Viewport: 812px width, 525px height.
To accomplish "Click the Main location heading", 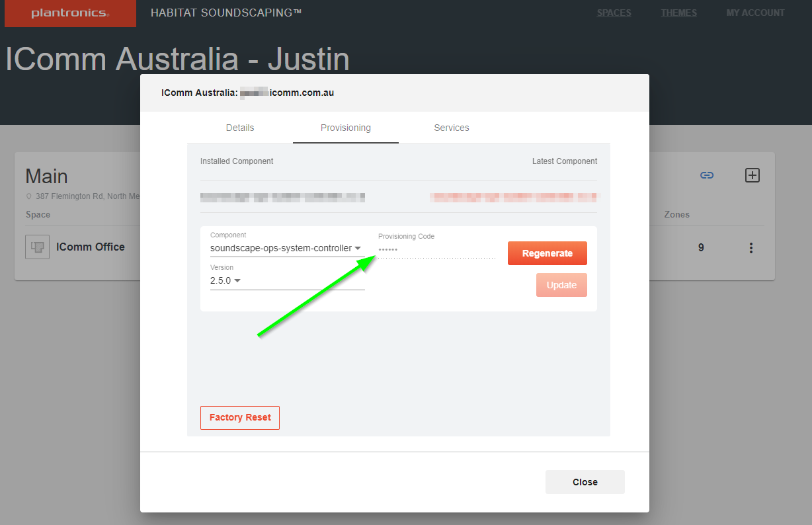I will point(46,177).
